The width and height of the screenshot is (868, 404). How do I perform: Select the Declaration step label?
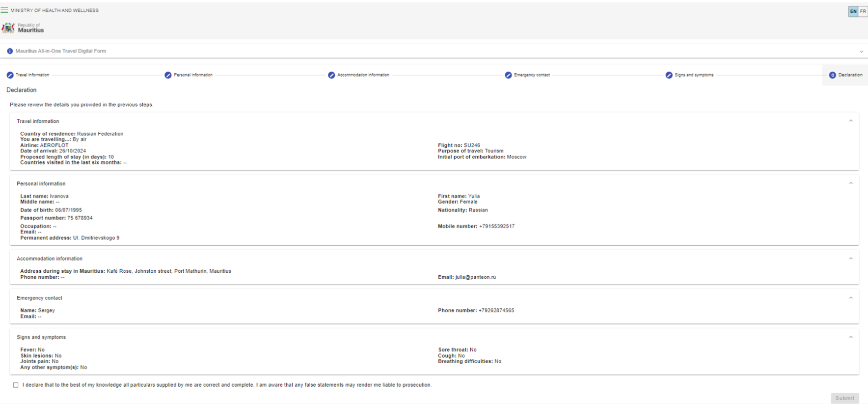click(850, 75)
